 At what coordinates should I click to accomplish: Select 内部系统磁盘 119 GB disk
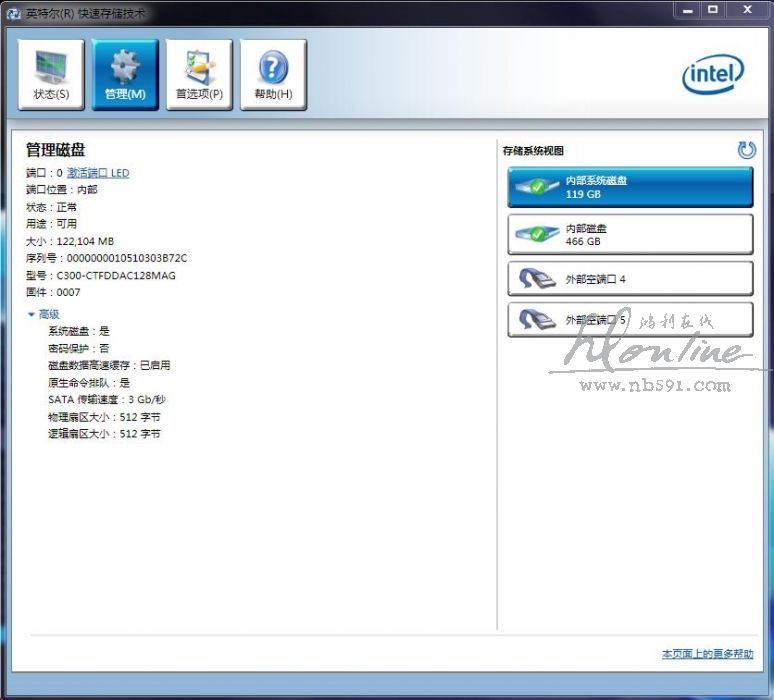(630, 187)
